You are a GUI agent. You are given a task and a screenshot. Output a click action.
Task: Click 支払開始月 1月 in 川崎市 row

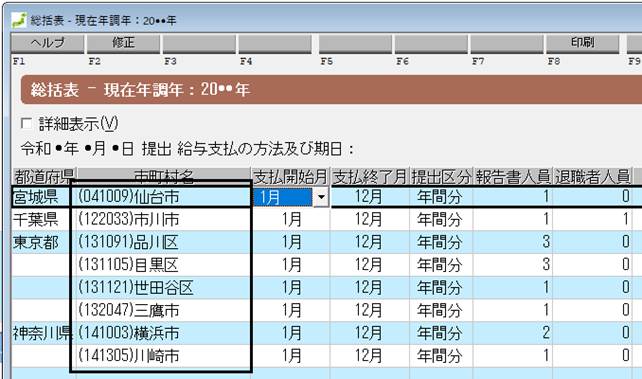(x=291, y=356)
